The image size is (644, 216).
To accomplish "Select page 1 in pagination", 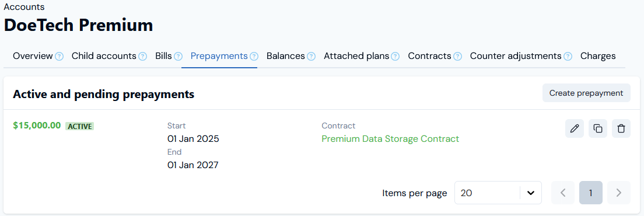I will click(x=591, y=193).
